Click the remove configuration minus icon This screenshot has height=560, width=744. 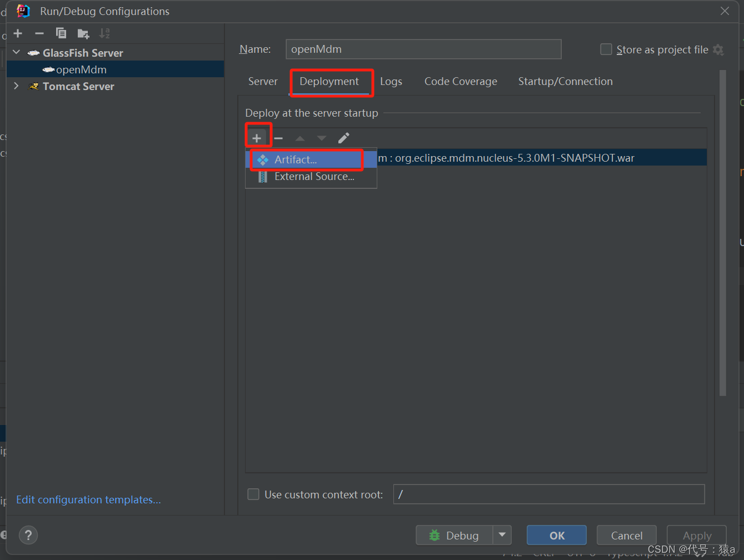pyautogui.click(x=39, y=33)
